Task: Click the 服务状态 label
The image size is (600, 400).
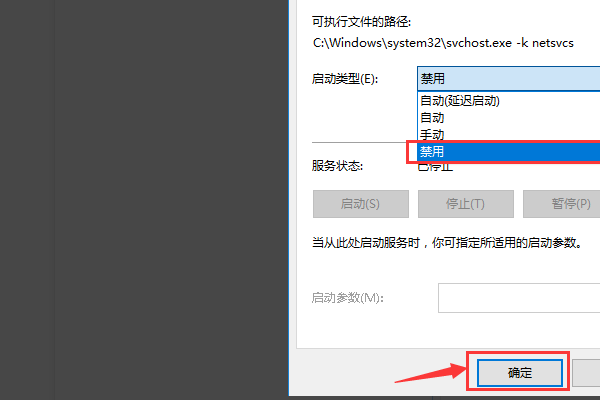Action: point(337,166)
